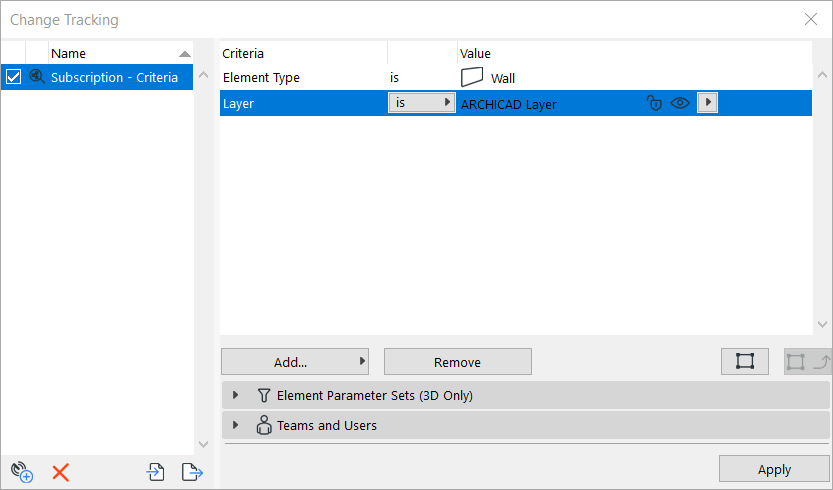Click the export subscription file icon

click(191, 472)
